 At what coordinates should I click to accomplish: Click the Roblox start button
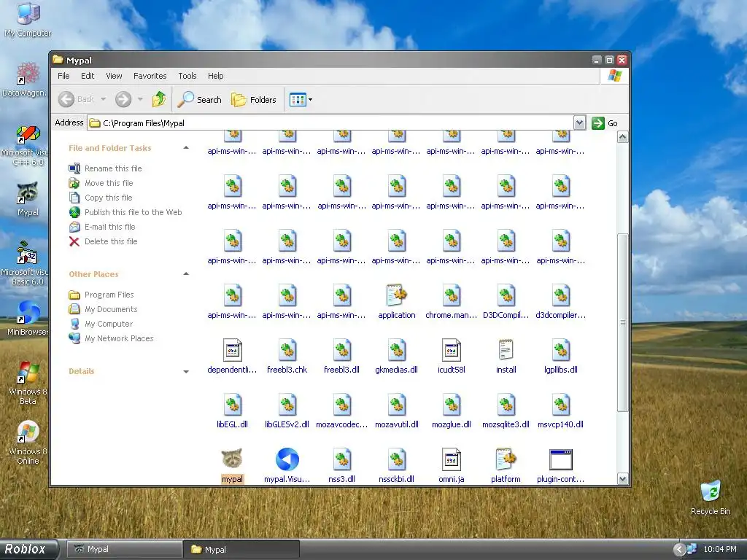29,549
